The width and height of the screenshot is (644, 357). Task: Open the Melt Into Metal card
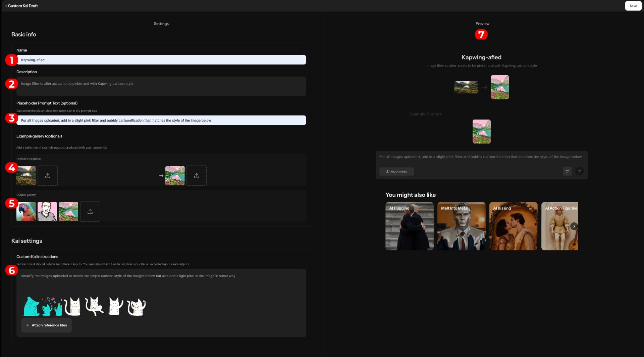(x=461, y=226)
